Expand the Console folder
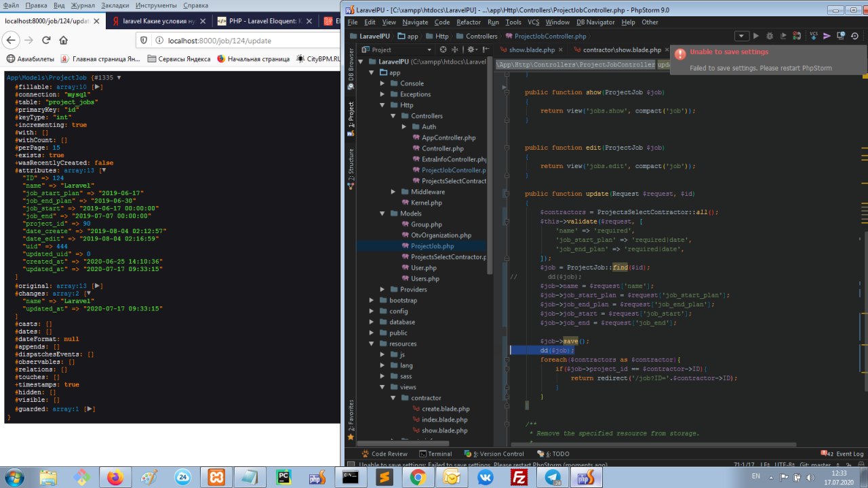The width and height of the screenshot is (868, 488). coord(382,83)
